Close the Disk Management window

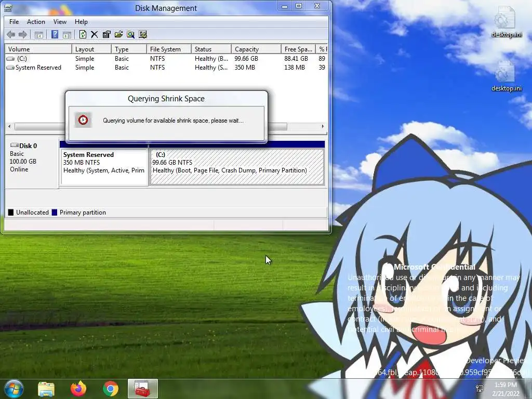[317, 6]
